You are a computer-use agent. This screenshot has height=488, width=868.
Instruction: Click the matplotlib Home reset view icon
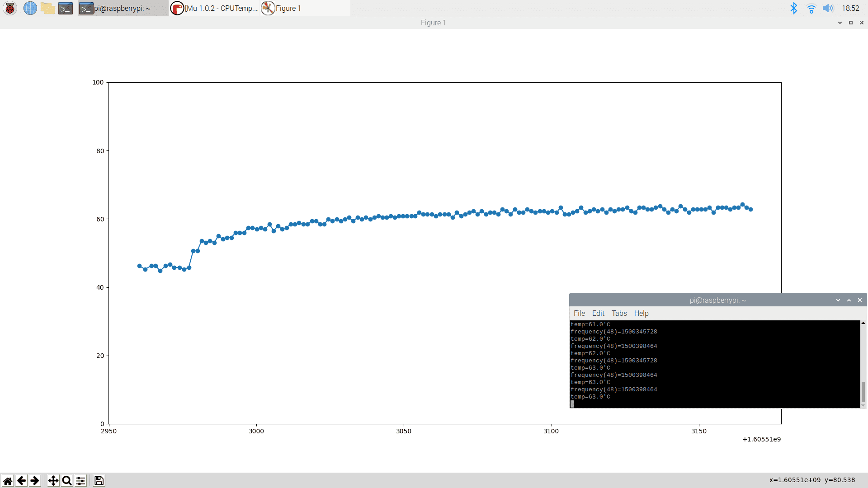[x=8, y=480]
